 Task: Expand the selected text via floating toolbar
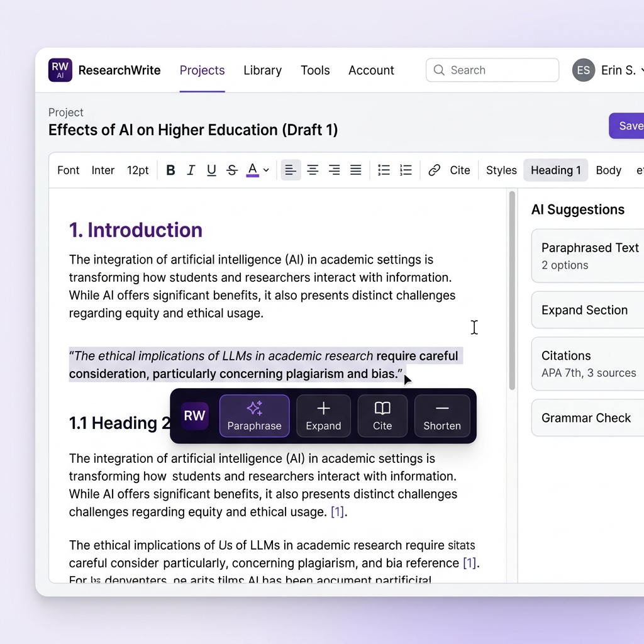point(323,416)
